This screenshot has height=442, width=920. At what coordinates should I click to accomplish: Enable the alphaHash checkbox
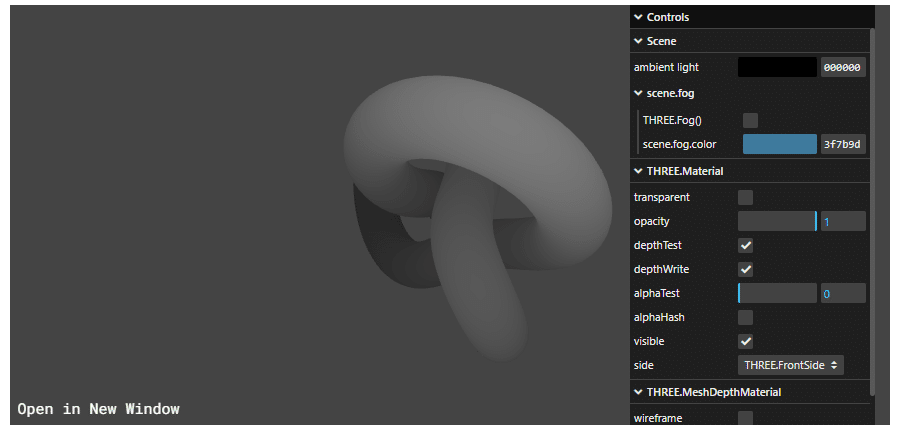745,318
